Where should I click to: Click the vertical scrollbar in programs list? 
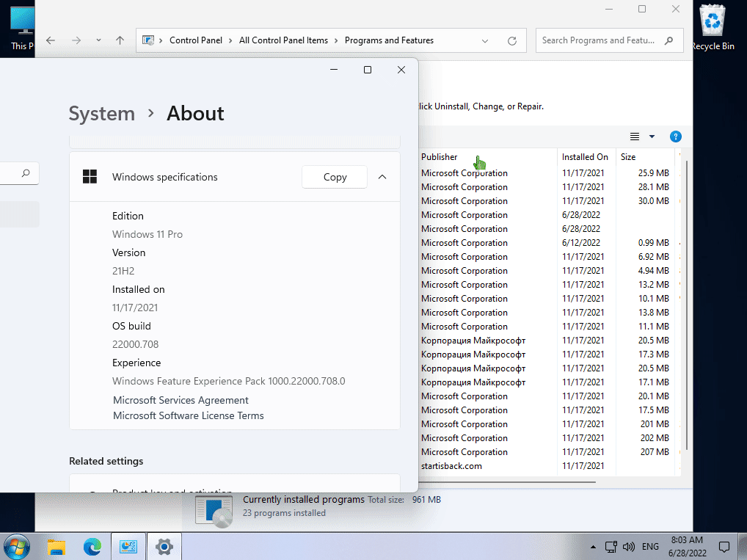(x=687, y=305)
